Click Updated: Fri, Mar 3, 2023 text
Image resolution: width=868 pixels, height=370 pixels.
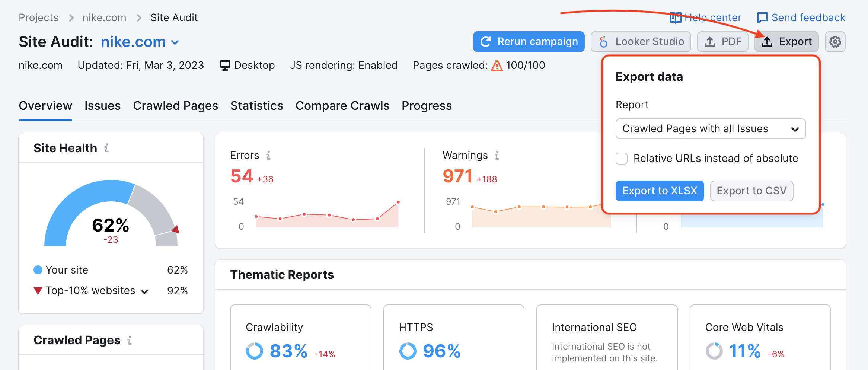(x=141, y=66)
